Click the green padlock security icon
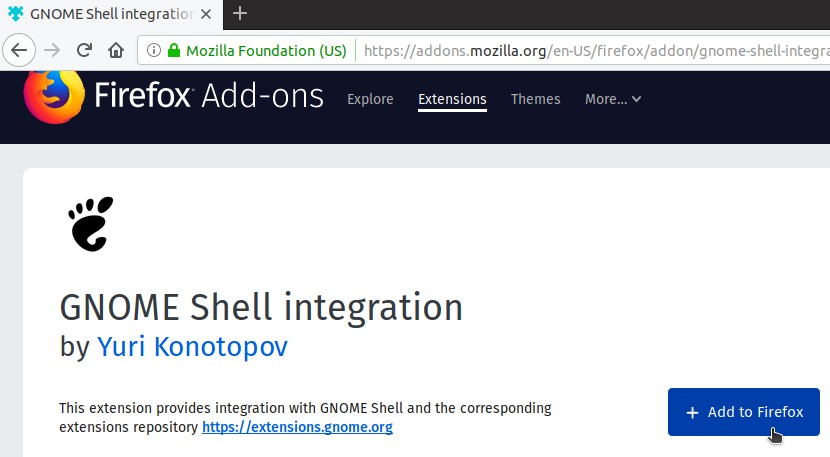The width and height of the screenshot is (830, 457). point(174,50)
